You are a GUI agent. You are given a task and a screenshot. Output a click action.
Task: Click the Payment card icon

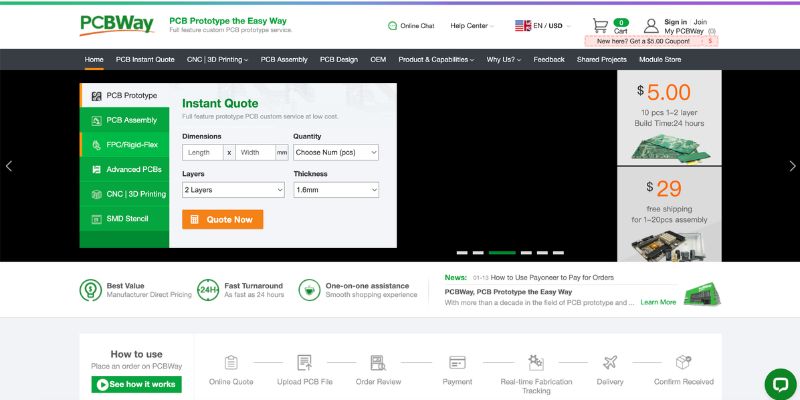[457, 362]
